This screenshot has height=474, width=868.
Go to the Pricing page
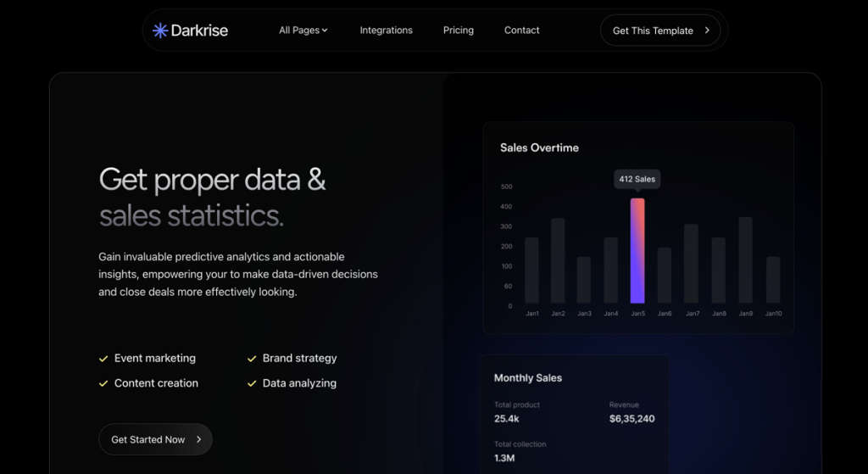(x=458, y=31)
